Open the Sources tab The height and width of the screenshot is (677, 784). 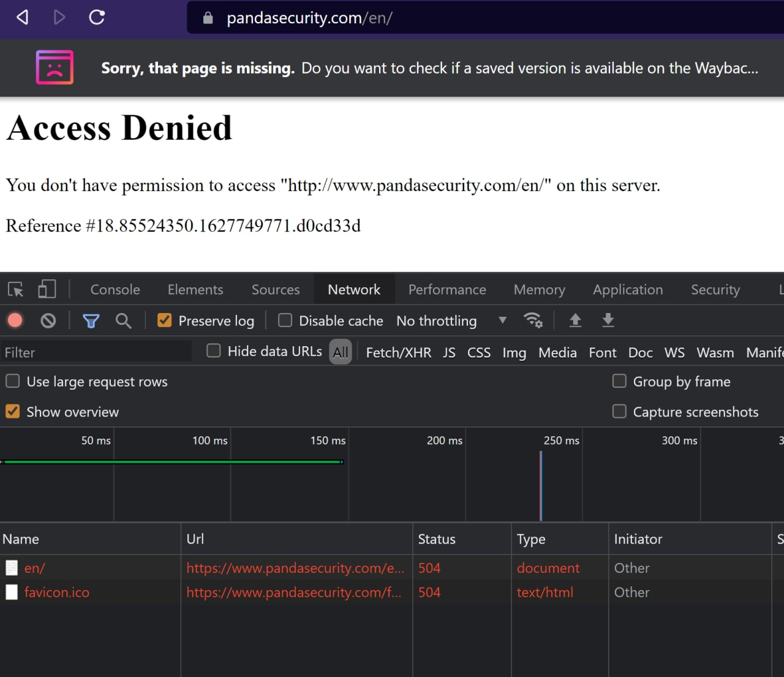(276, 289)
